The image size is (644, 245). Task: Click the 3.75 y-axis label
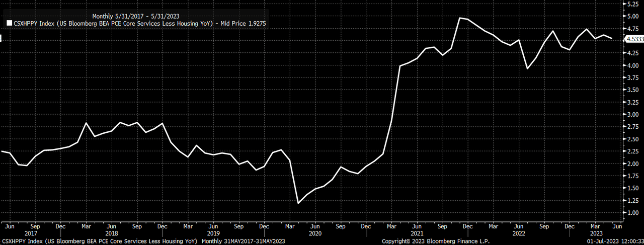click(x=632, y=77)
